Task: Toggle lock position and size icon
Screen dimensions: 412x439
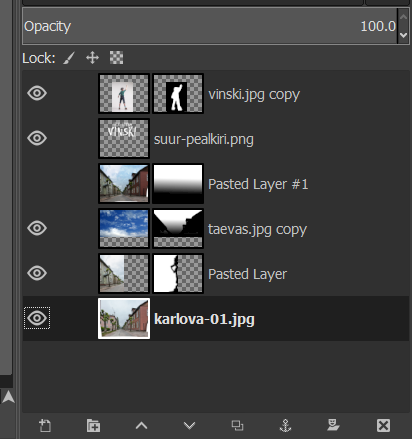Action: pos(92,58)
